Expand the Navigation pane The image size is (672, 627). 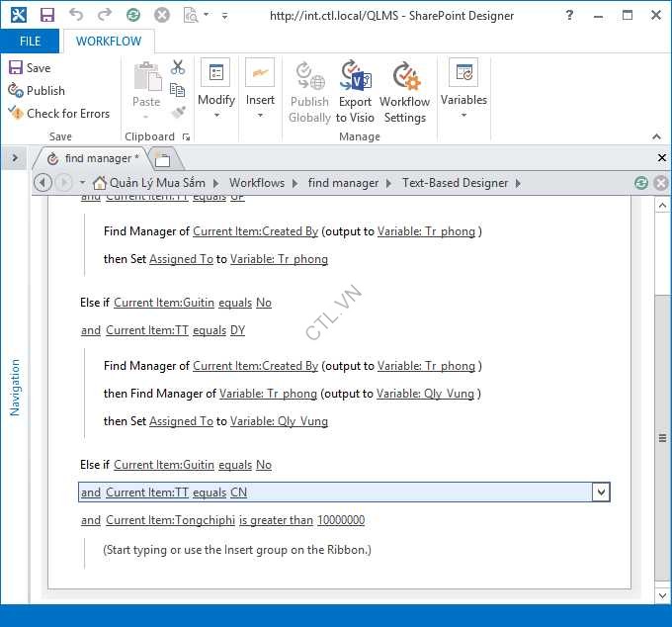click(15, 158)
